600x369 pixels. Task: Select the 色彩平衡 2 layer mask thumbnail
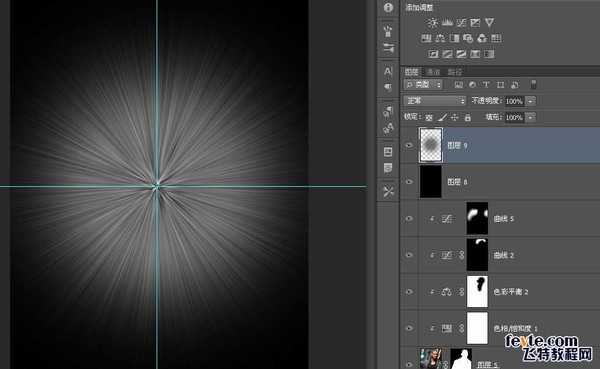pyautogui.click(x=477, y=291)
